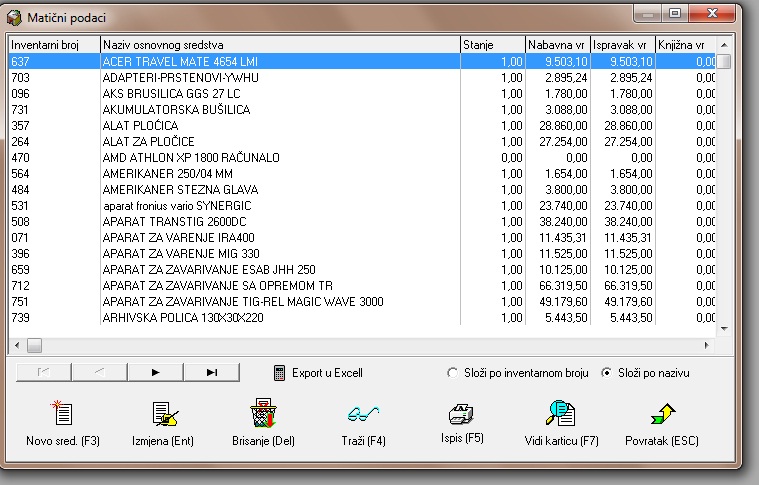Maximize the Matični podaci window
Screen dimensions: 759x485
coord(675,13)
